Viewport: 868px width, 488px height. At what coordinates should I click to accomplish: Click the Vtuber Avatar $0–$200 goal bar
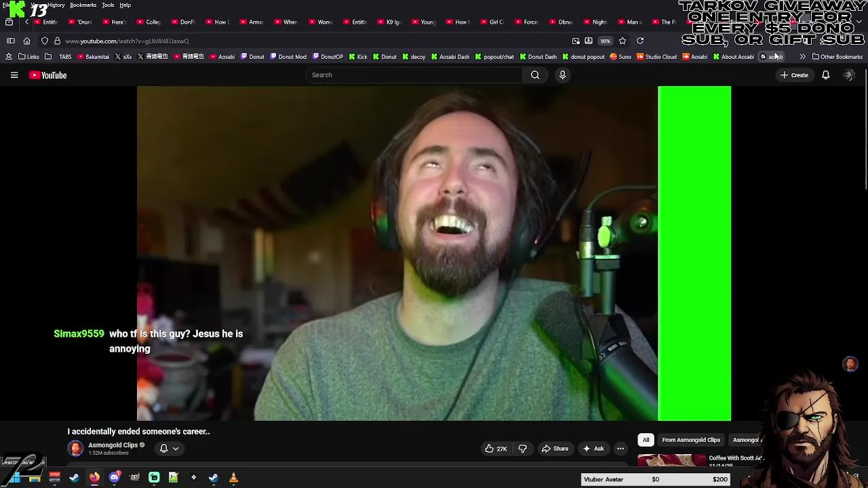[656, 480]
